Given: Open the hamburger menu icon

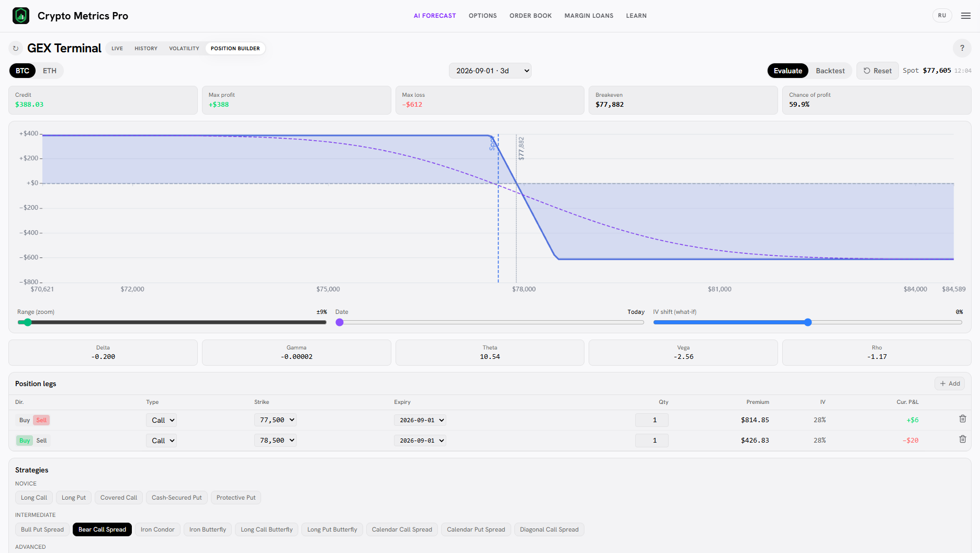Looking at the screenshot, I should click(966, 16).
